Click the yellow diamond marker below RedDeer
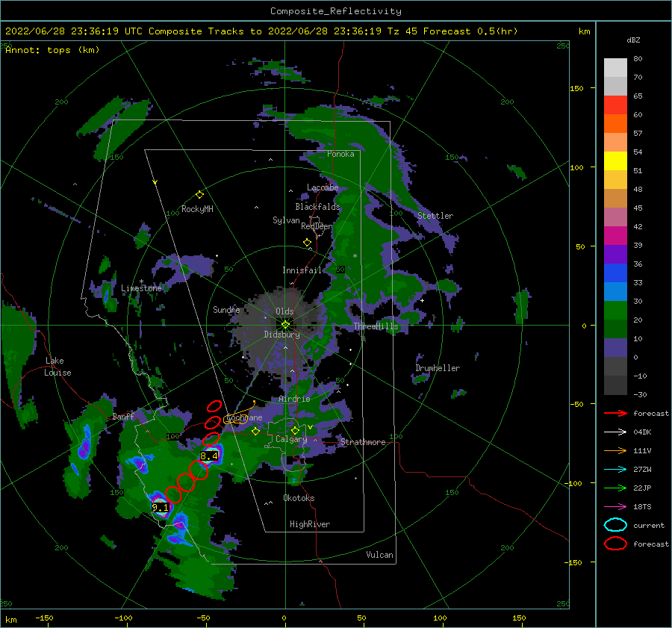 coord(307,243)
